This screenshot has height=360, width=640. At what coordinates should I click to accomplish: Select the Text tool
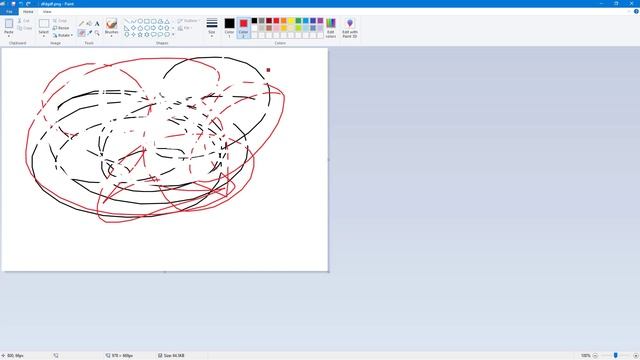97,24
